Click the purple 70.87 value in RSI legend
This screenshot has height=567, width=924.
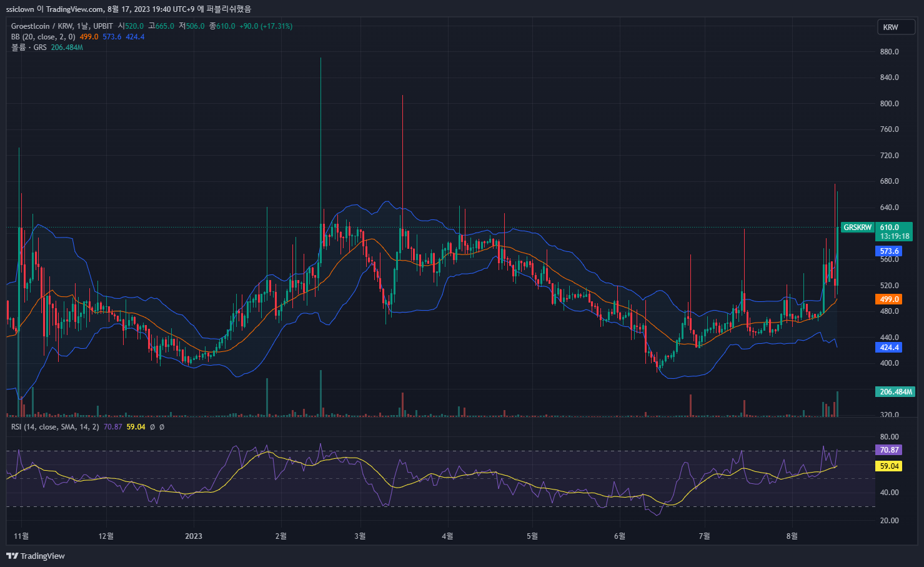click(112, 427)
